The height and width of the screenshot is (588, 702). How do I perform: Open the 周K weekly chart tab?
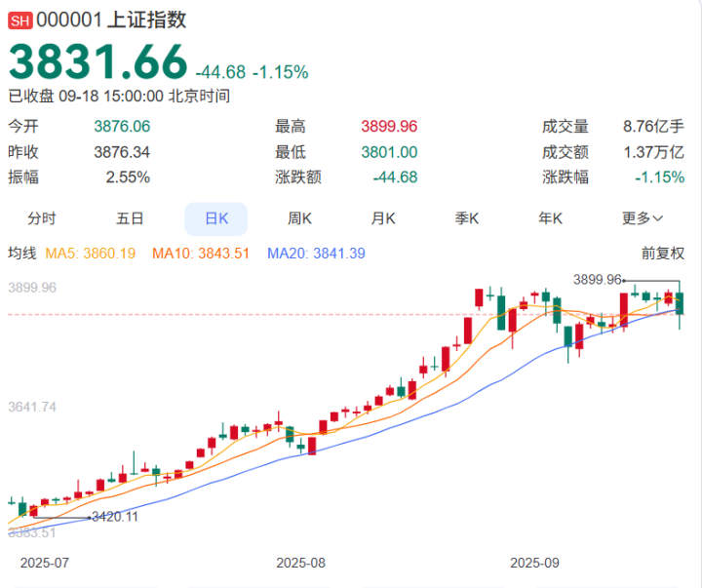(299, 218)
